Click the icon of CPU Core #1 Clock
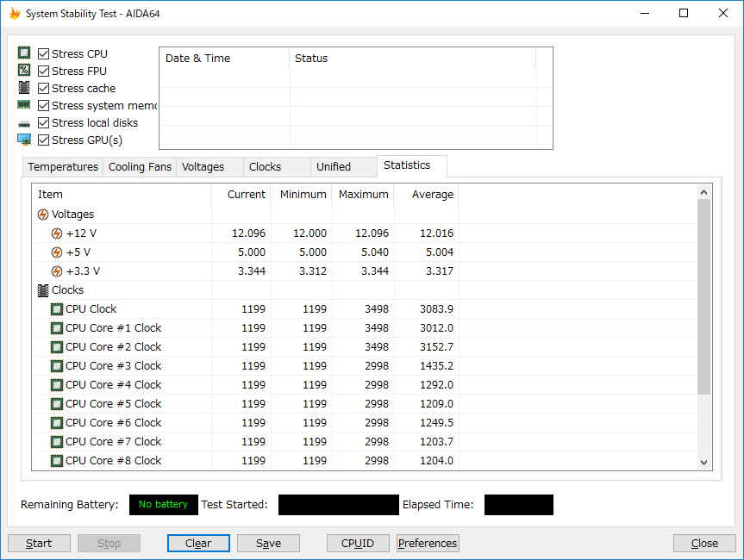The height and width of the screenshot is (560, 744). click(x=57, y=328)
